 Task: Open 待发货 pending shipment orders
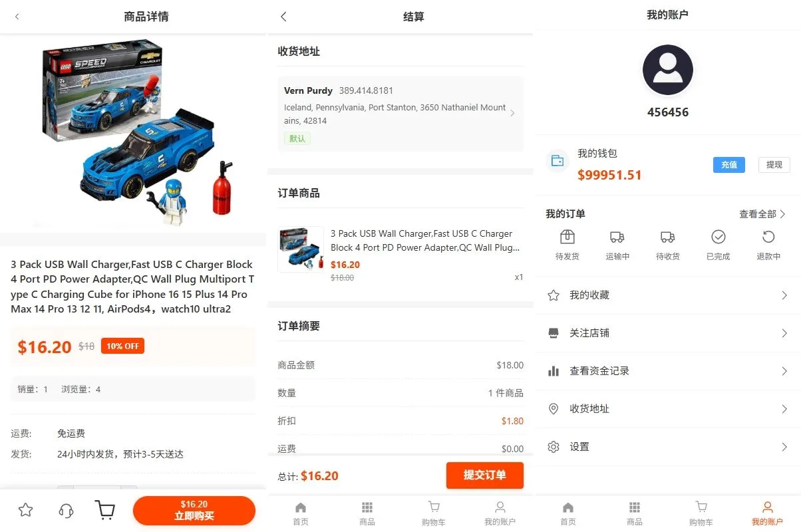click(567, 244)
